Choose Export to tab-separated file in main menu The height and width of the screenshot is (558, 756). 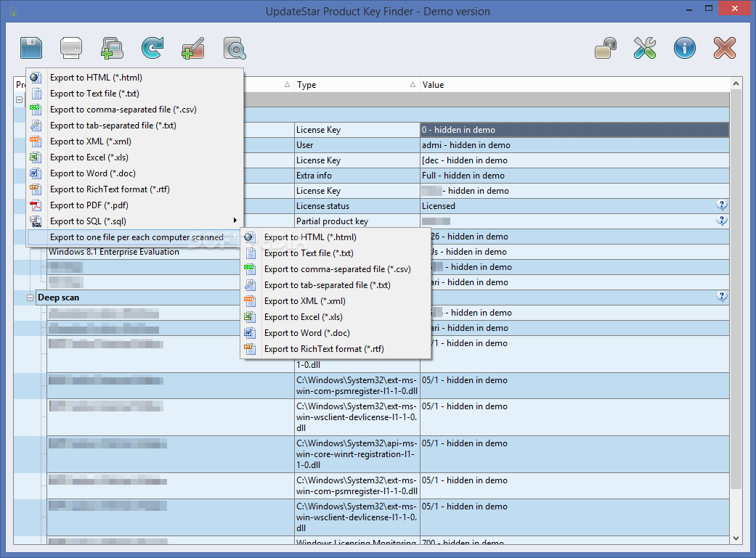pos(134,126)
